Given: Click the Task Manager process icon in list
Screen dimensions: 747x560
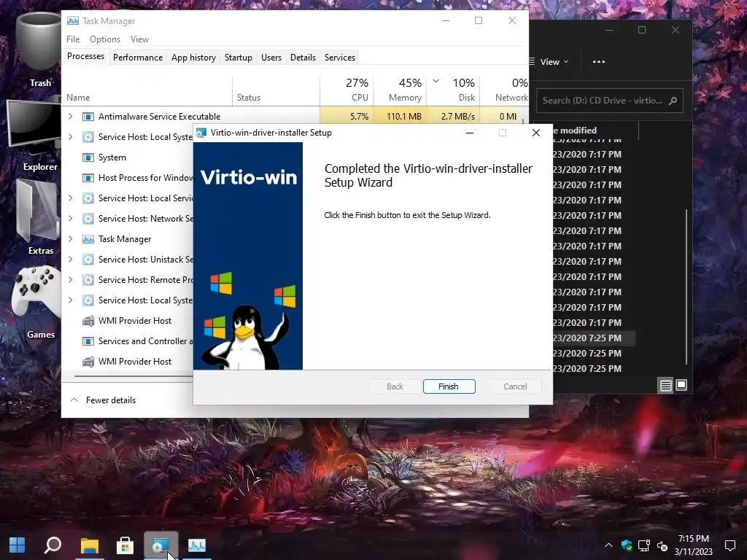Looking at the screenshot, I should coord(88,239).
